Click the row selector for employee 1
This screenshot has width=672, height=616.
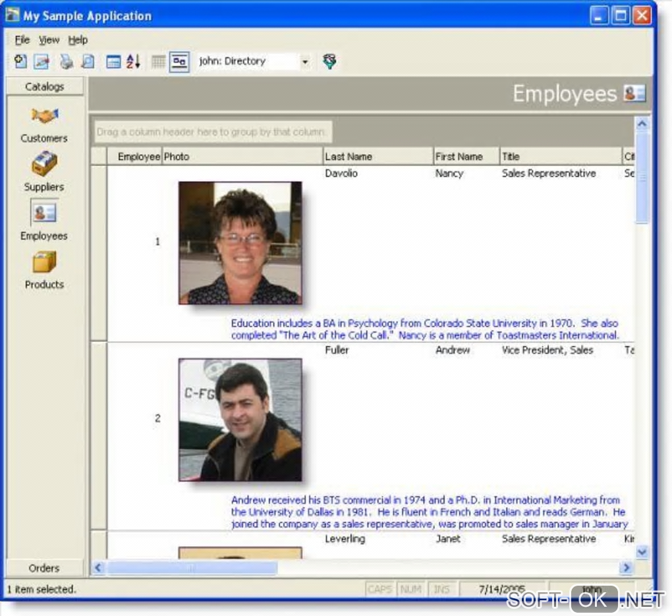99,254
